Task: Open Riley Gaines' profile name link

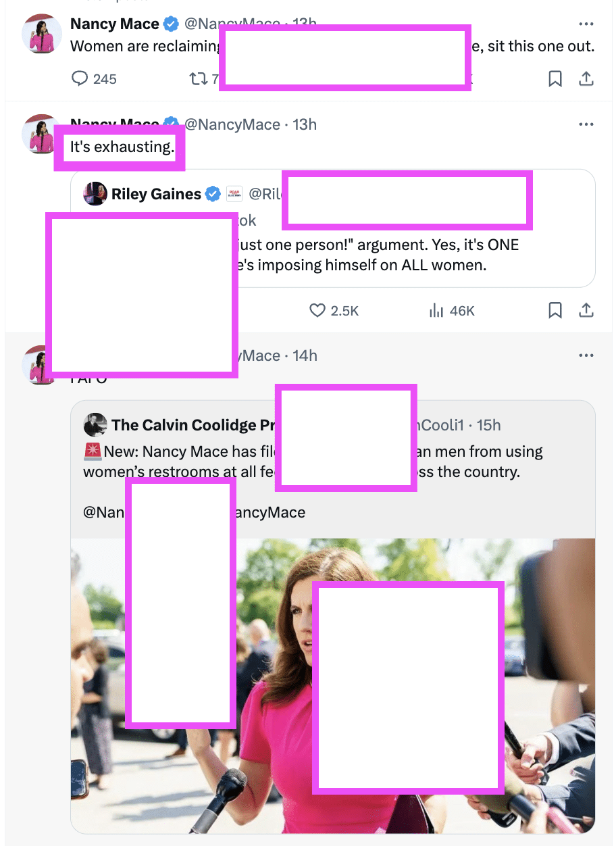Action: pos(156,194)
